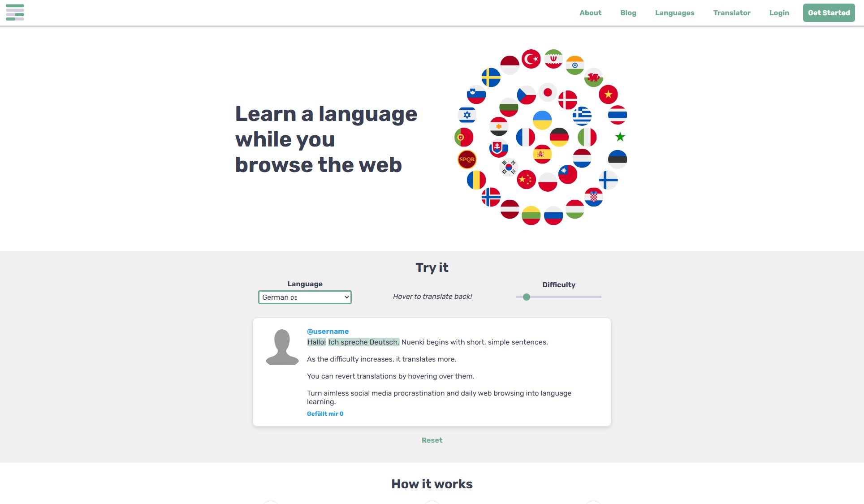864x504 pixels.
Task: Open the German language dropdown
Action: [x=305, y=297]
